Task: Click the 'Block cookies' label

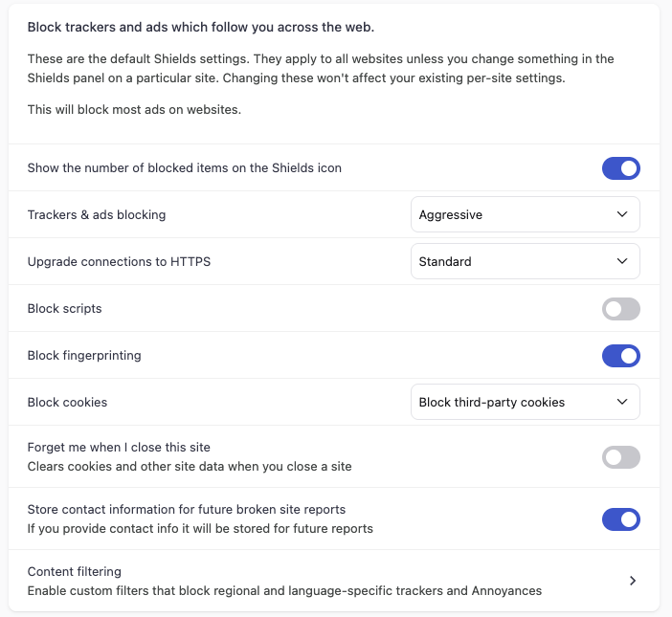Action: [67, 403]
